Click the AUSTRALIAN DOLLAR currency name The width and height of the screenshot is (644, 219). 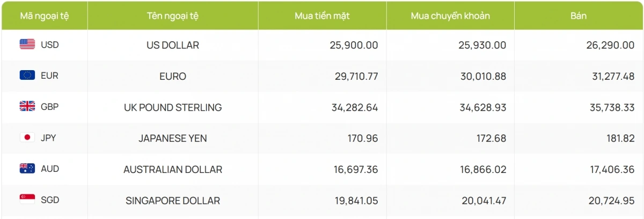[x=173, y=169]
